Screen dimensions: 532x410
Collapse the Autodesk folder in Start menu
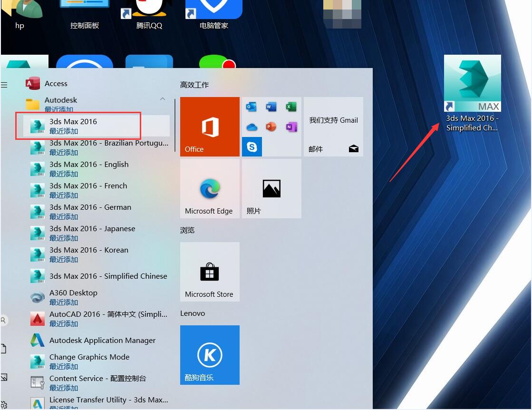point(163,99)
